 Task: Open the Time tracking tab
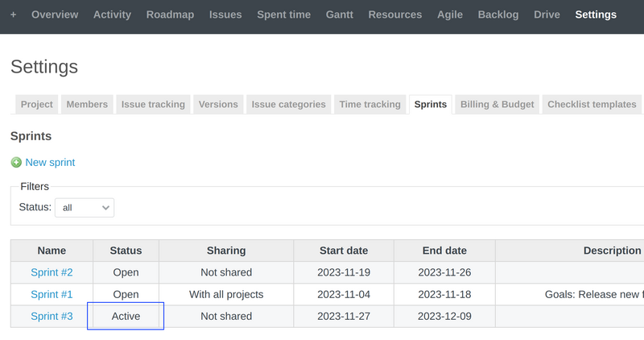[369, 105]
